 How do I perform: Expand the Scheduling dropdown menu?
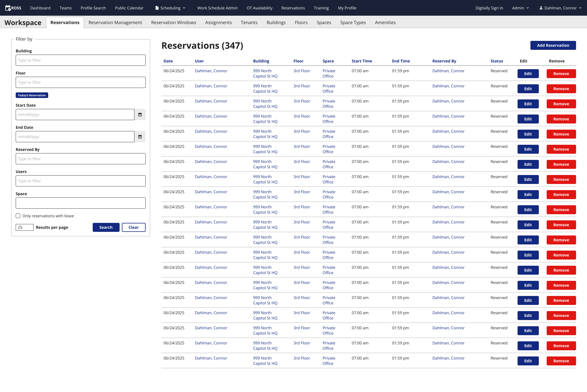[x=184, y=8]
